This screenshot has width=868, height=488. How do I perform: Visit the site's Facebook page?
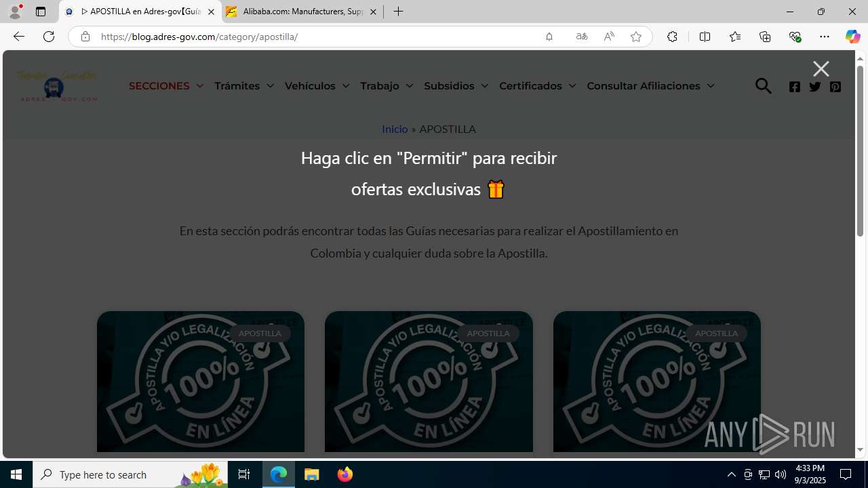pos(795,87)
